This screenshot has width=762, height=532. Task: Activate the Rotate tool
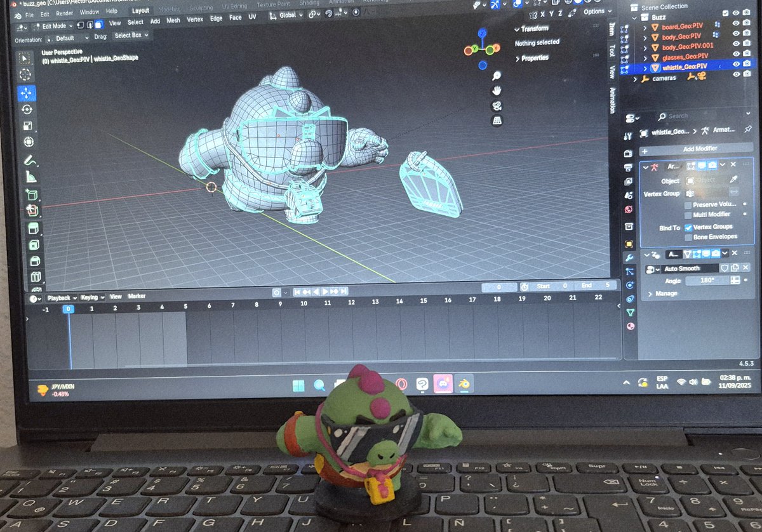(x=27, y=110)
